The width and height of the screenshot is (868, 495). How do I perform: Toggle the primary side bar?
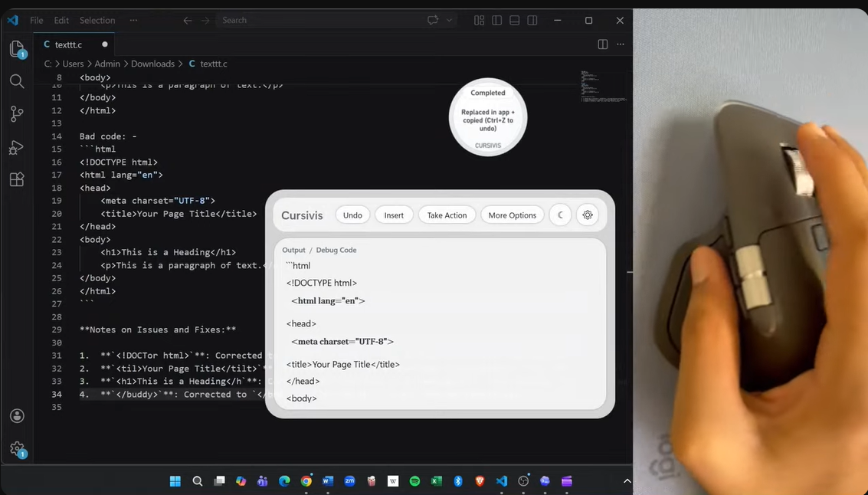tap(497, 21)
